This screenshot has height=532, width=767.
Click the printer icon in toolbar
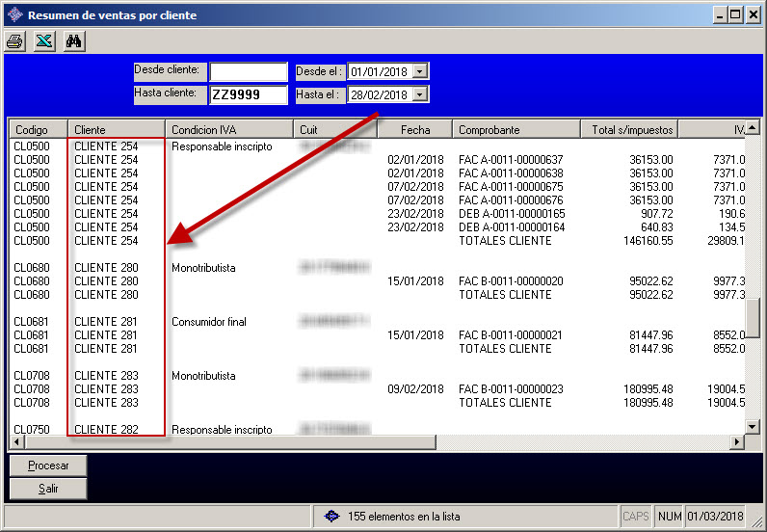[x=15, y=40]
